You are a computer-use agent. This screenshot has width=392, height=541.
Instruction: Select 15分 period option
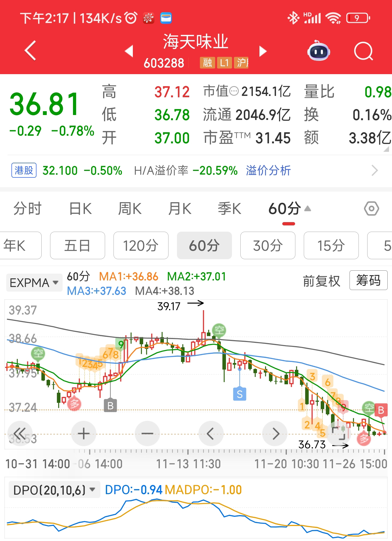click(x=331, y=245)
